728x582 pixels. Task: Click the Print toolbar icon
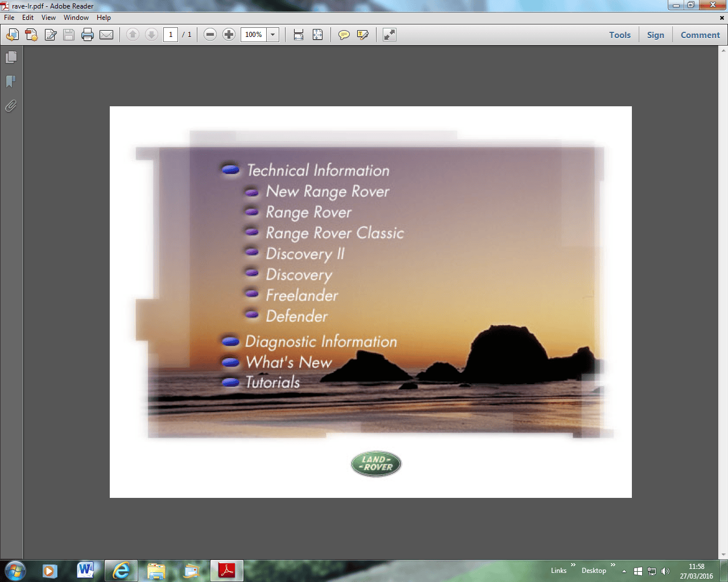(88, 35)
